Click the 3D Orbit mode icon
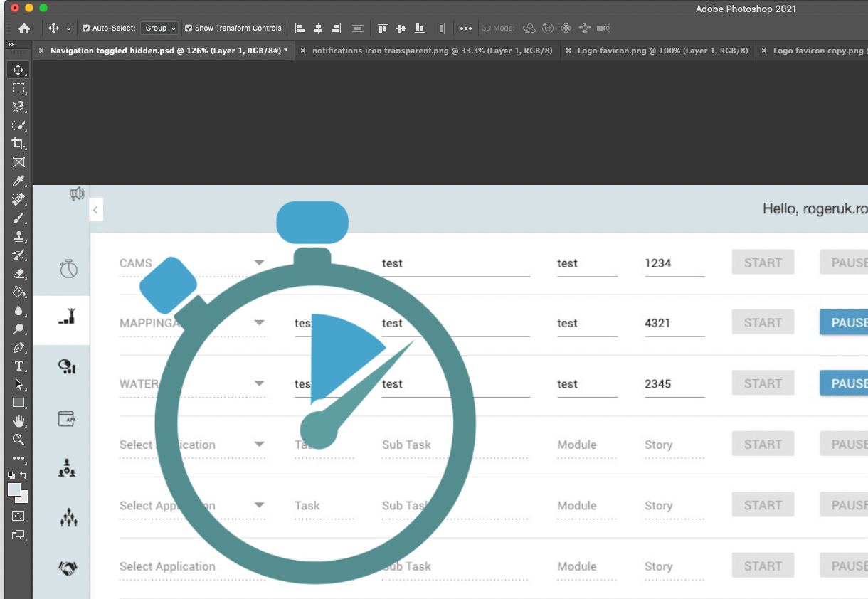This screenshot has height=599, width=868. 529,28
